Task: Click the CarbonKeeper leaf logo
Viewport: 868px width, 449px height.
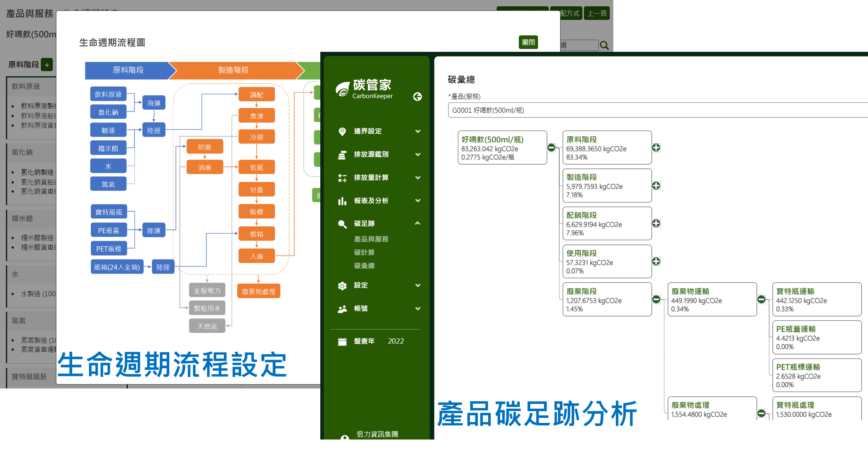Action: pos(342,89)
